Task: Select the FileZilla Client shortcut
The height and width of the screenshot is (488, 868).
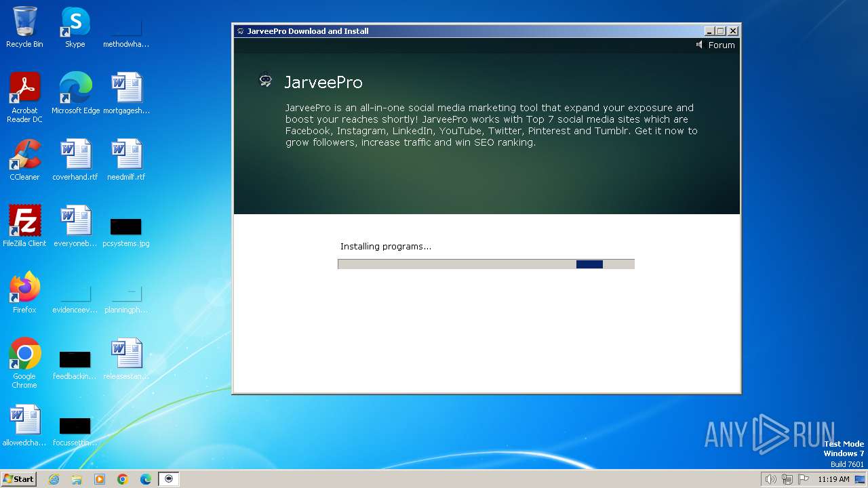Action: click(x=24, y=226)
